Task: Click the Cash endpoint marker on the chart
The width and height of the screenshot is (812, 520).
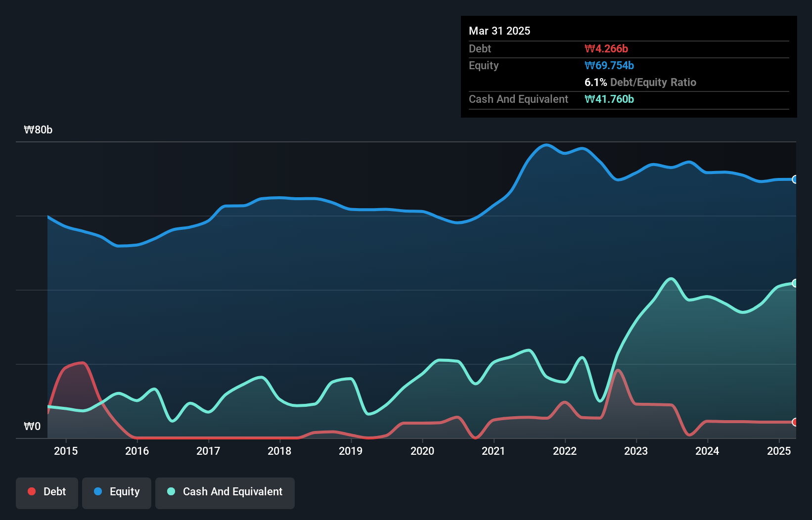Action: tap(795, 283)
